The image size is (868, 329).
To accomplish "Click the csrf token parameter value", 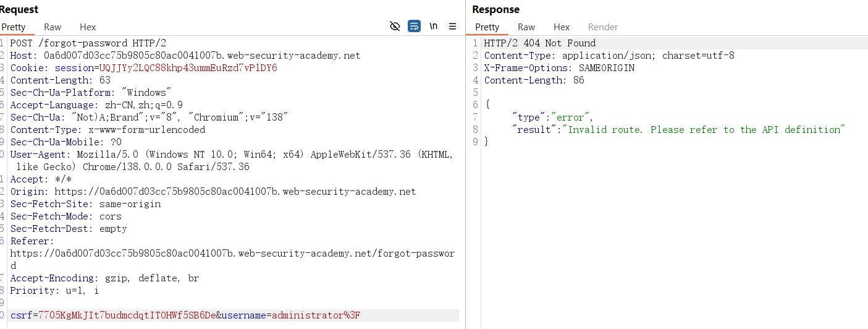I will 127,315.
